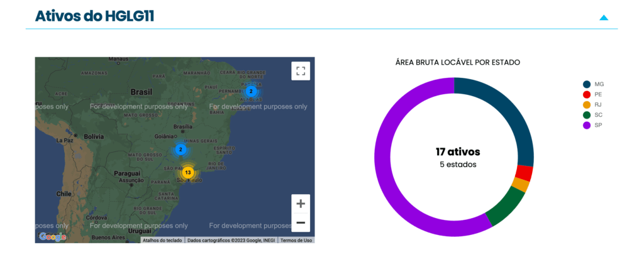Open the blue cluster marker in Minas Gerais
Viewport: 644px width, 262px height.
[x=180, y=150]
